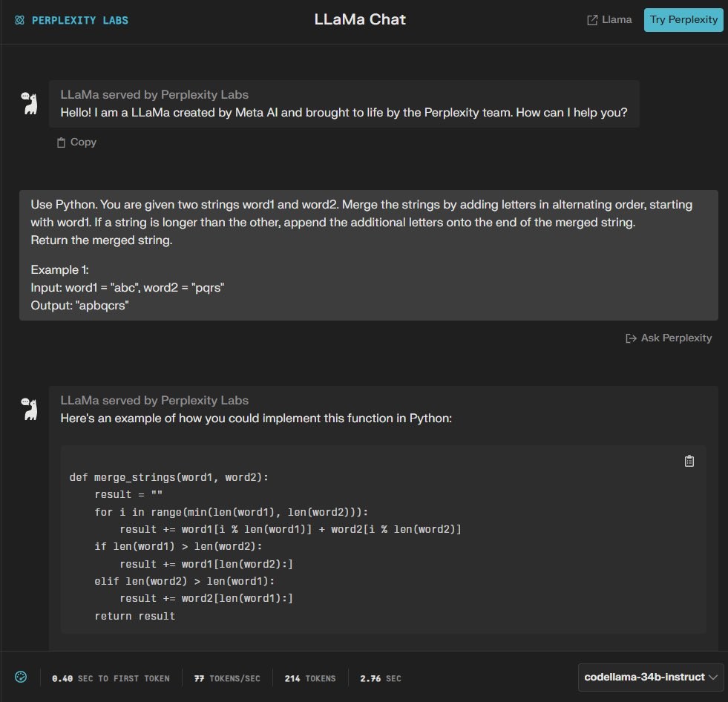Click the '214 tokens' stat
This screenshot has width=728, height=702.
[x=310, y=678]
